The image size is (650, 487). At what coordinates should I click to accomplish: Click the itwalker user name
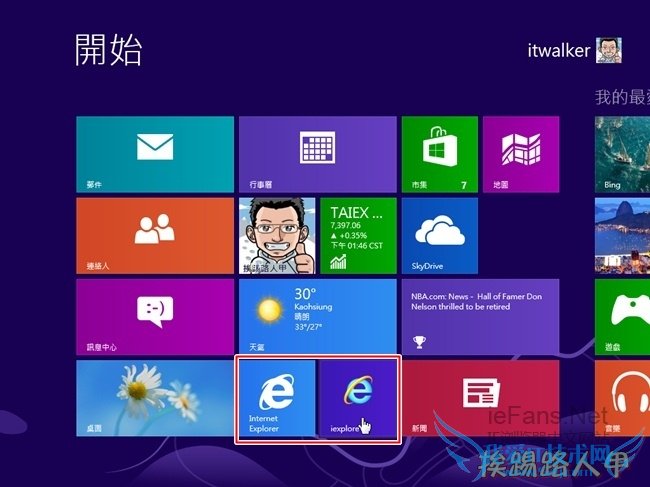[x=558, y=51]
